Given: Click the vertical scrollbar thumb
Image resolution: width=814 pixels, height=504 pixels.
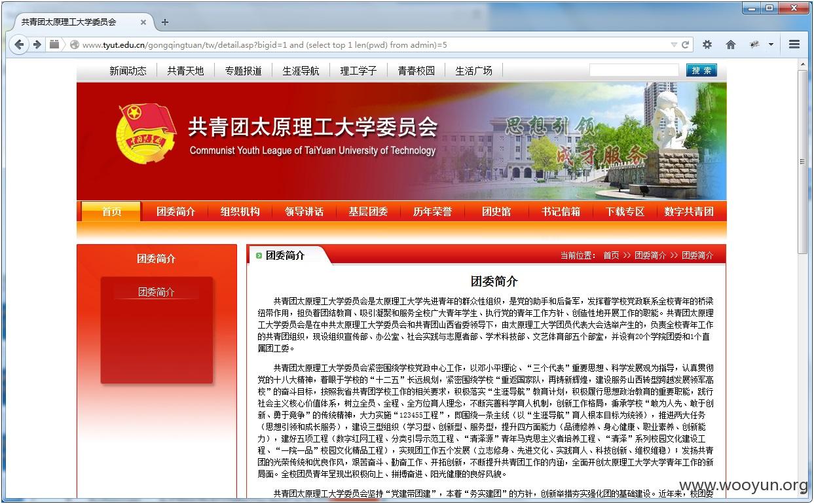Looking at the screenshot, I should [803, 162].
